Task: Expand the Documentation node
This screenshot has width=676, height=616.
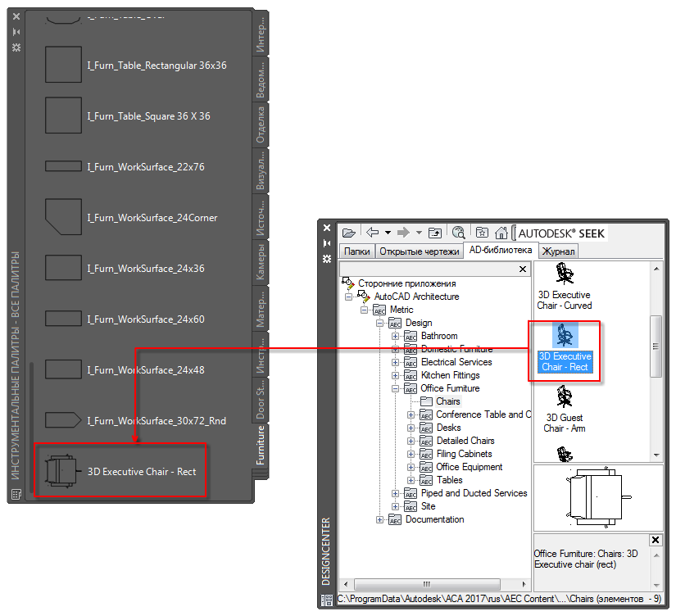Action: point(379,519)
